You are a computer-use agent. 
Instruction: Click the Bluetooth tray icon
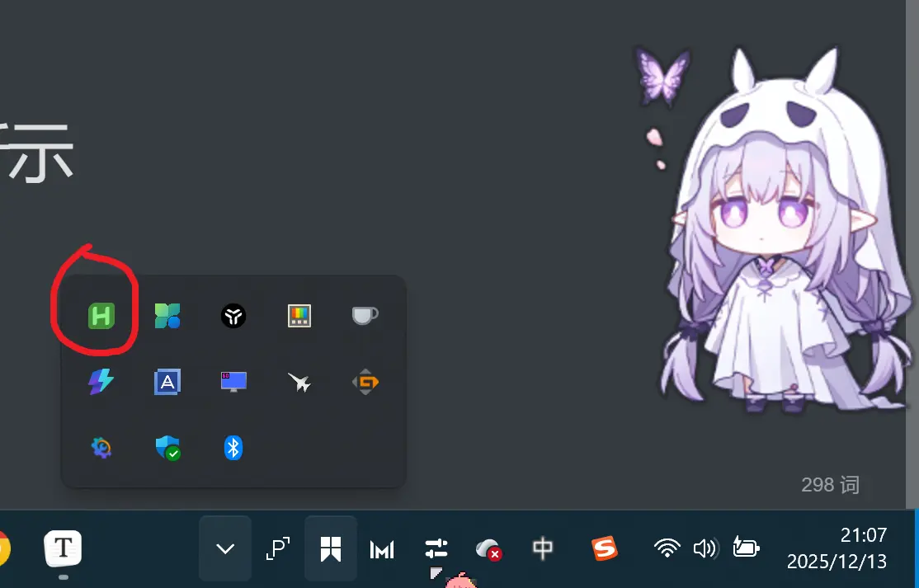point(233,448)
